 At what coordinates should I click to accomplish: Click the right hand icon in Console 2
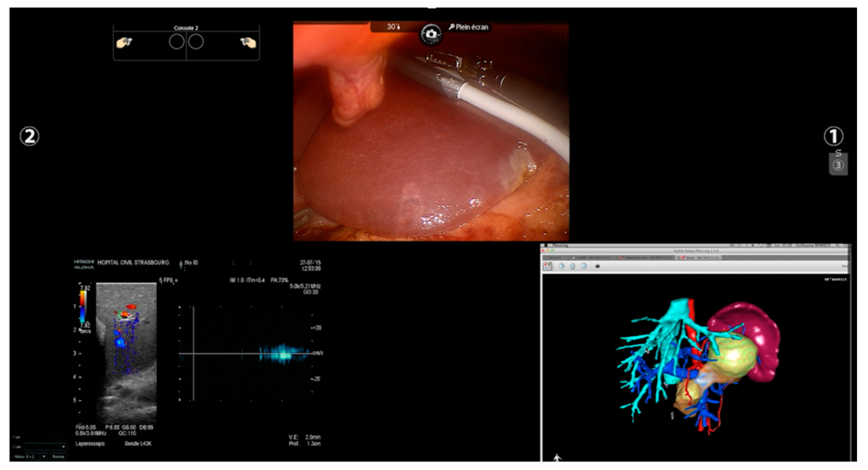coord(248,42)
